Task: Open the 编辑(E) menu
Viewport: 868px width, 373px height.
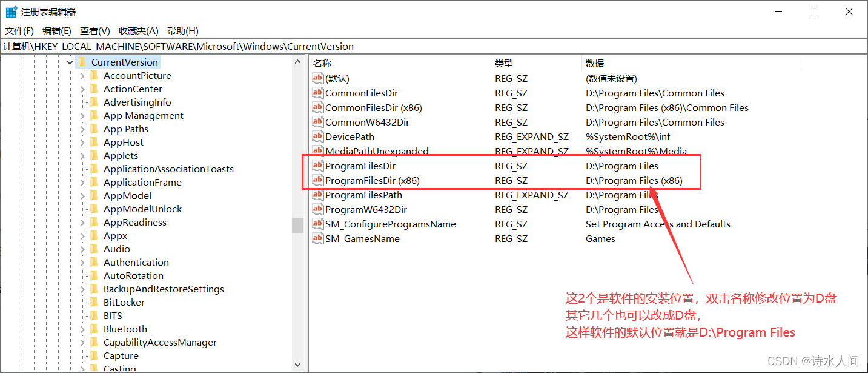Action: pos(57,30)
